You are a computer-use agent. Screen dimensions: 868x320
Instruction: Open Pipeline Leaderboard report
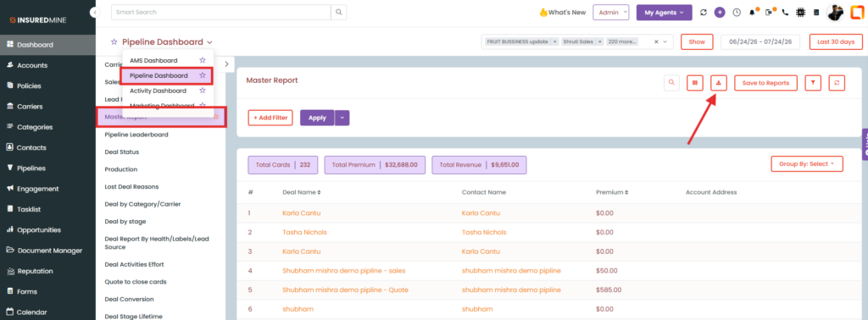[x=136, y=135]
